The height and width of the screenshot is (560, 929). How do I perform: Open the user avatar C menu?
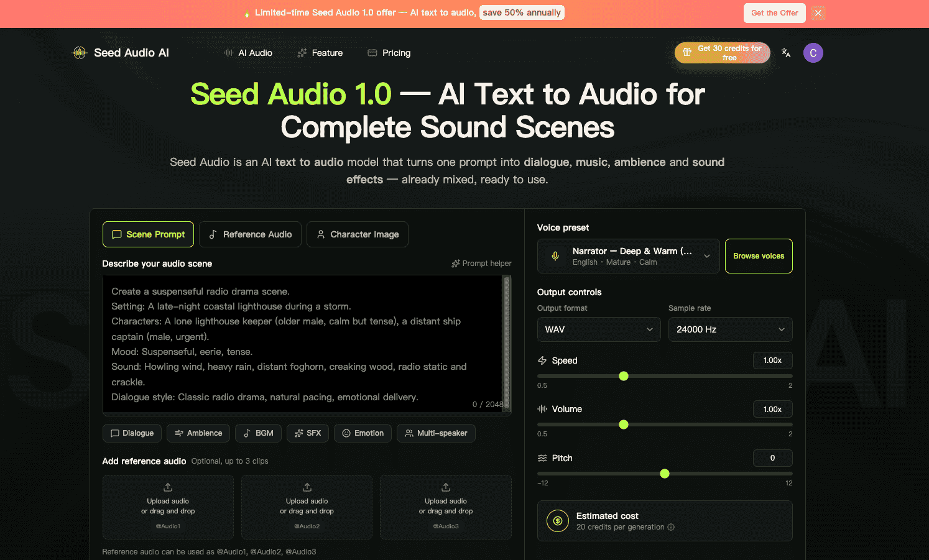coord(813,53)
